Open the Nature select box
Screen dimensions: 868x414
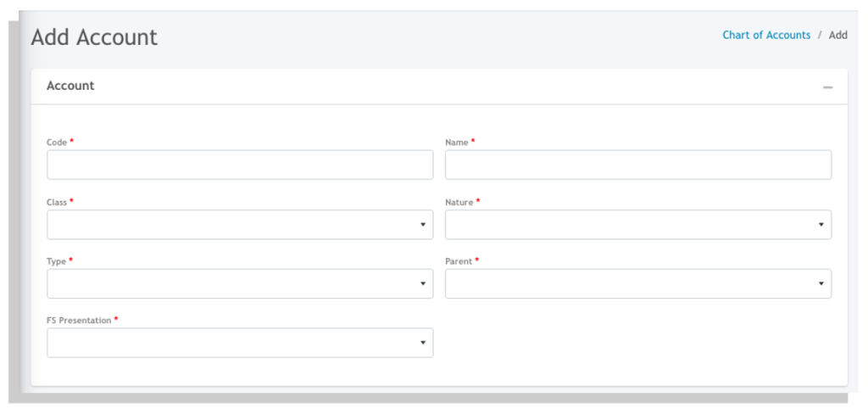click(x=637, y=225)
